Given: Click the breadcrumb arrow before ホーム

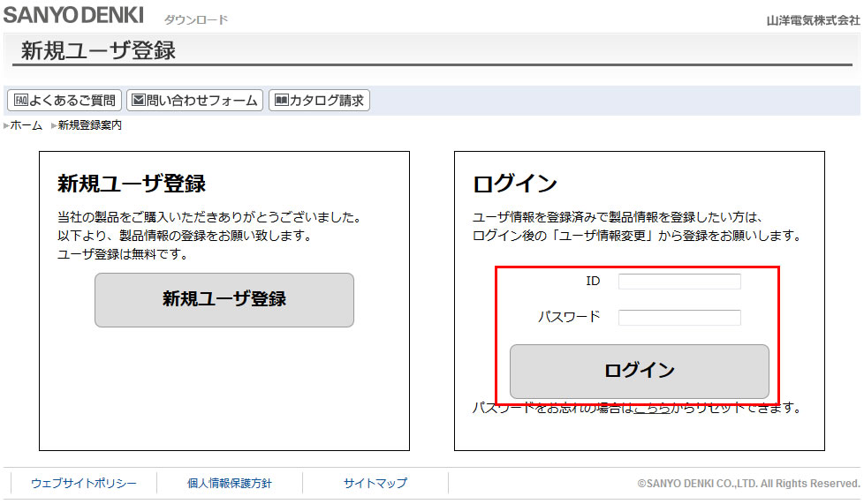Looking at the screenshot, I should [6, 126].
